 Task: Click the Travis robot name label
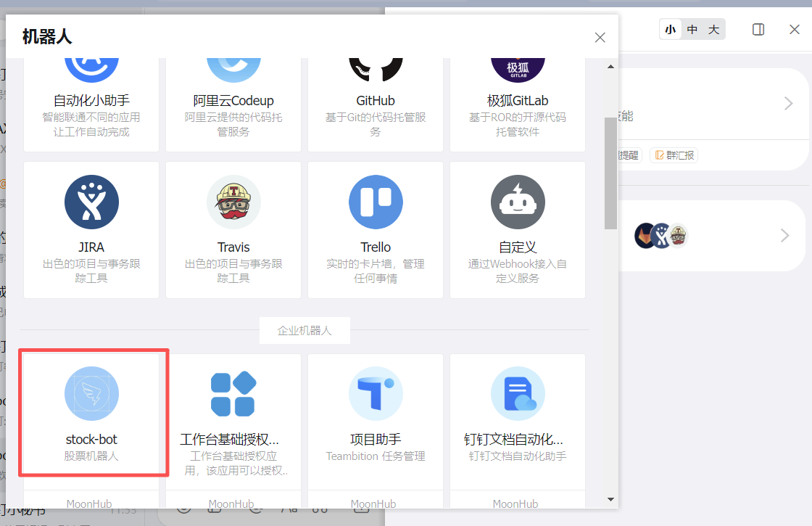tap(233, 247)
